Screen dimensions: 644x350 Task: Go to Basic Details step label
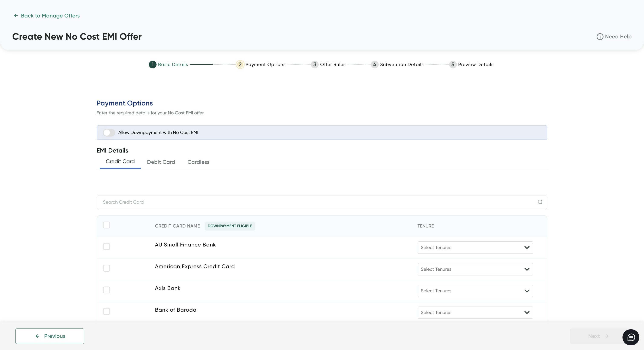173,65
